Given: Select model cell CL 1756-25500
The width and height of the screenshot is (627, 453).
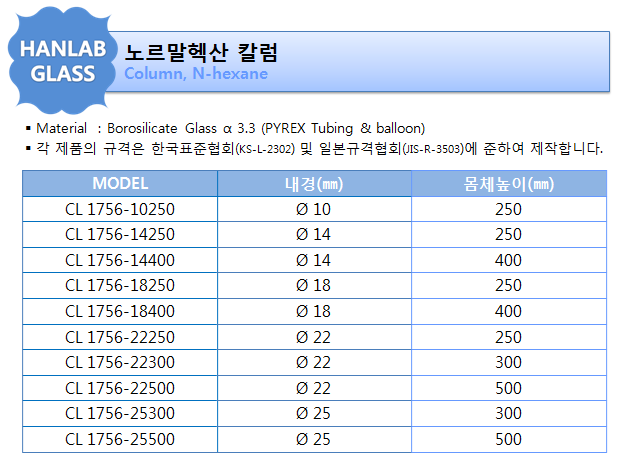Looking at the screenshot, I should [x=120, y=439].
